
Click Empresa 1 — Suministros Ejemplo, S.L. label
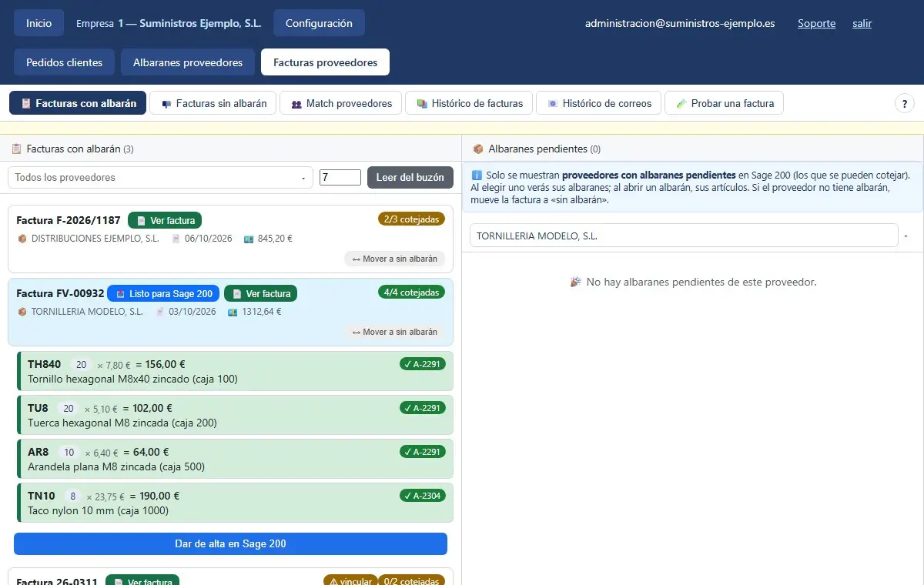169,23
